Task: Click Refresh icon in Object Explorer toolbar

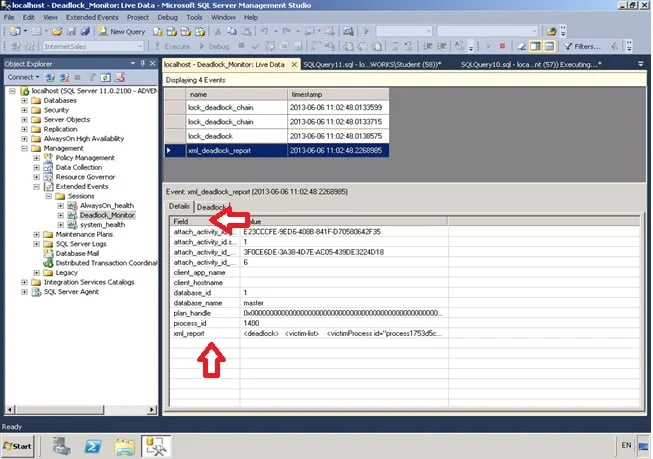Action: [105, 77]
